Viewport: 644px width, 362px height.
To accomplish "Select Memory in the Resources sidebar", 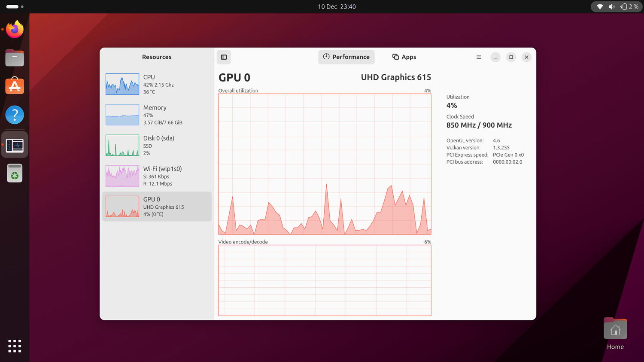I will 157,115.
